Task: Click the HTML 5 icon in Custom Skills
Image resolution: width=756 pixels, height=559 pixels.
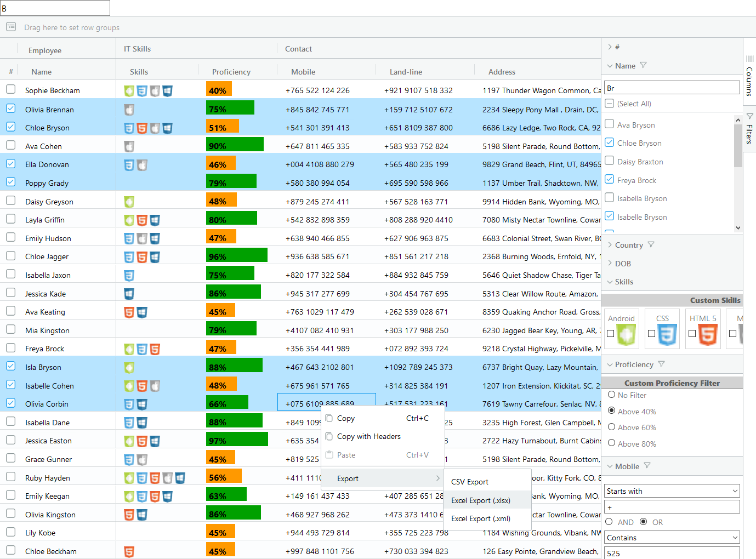Action: tap(703, 331)
